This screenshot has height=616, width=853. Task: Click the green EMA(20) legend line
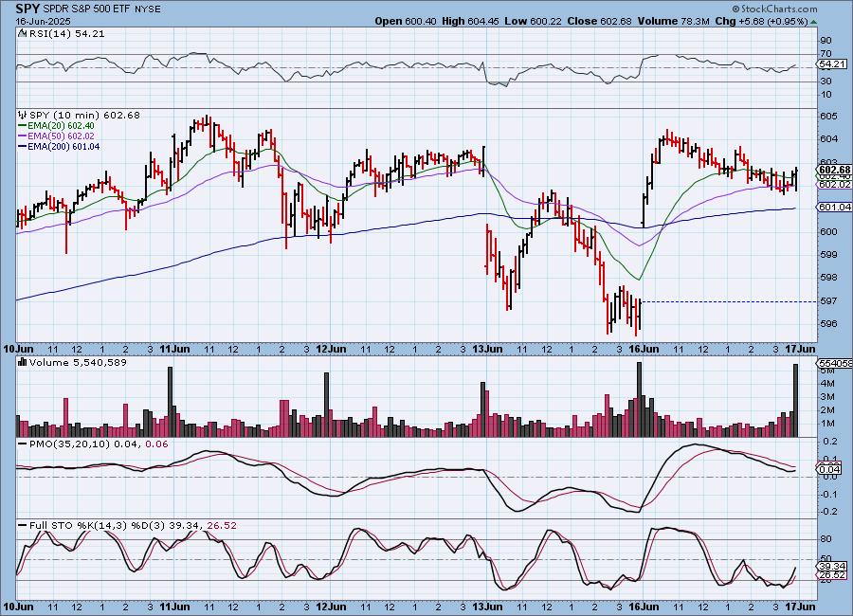(23, 126)
